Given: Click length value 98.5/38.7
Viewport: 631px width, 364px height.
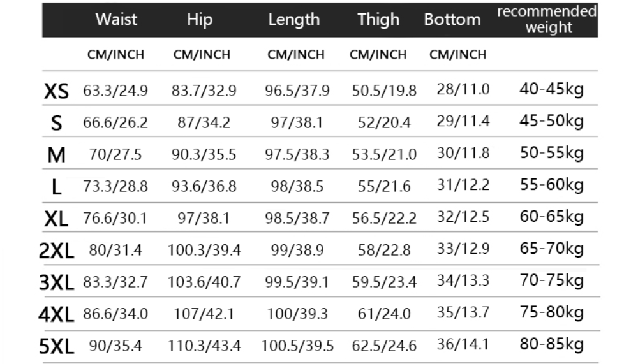Looking at the screenshot, I should click(x=297, y=218).
